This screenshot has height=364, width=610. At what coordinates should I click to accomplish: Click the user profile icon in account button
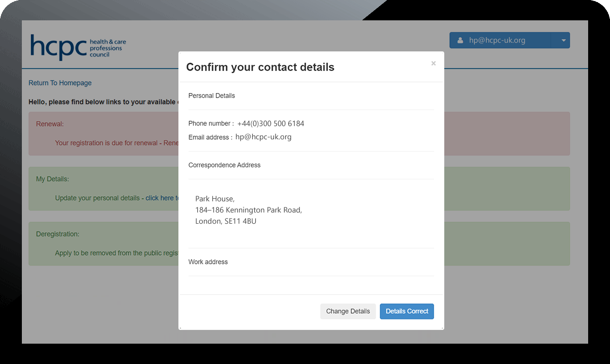pyautogui.click(x=460, y=41)
